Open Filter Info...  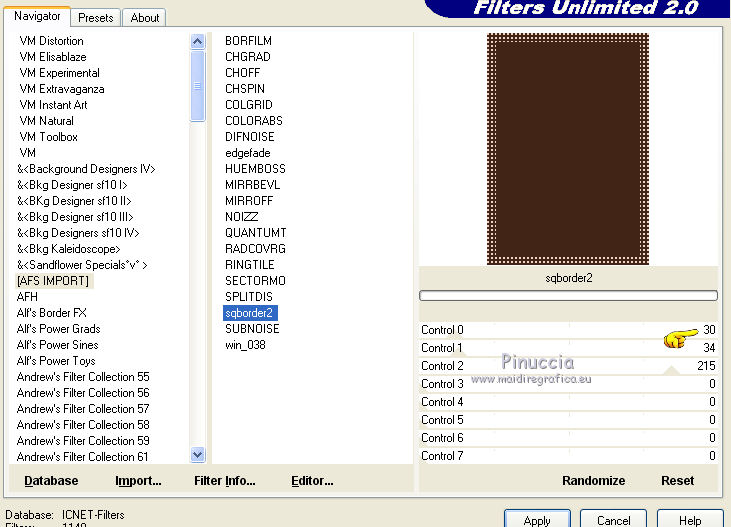(x=225, y=480)
